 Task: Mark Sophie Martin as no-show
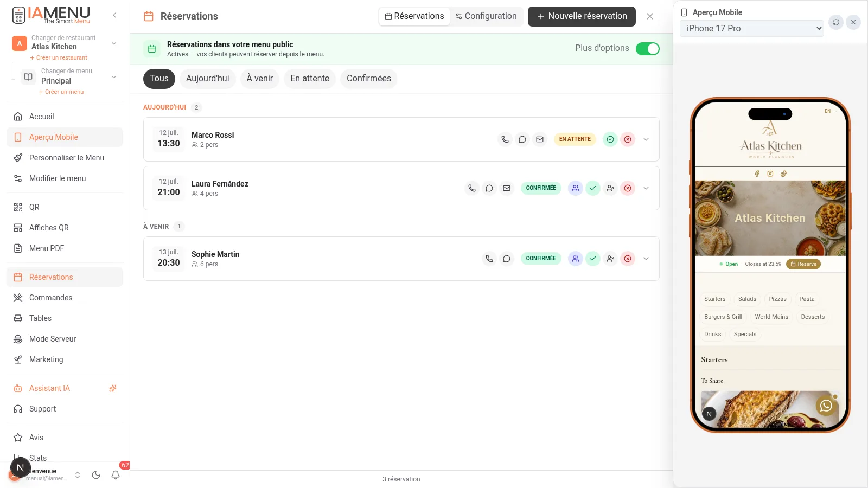coord(610,259)
